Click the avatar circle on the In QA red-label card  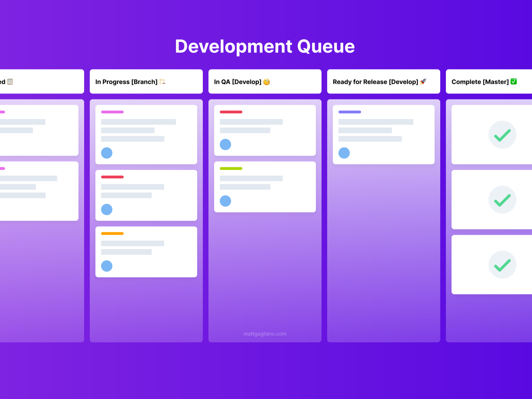pos(225,144)
